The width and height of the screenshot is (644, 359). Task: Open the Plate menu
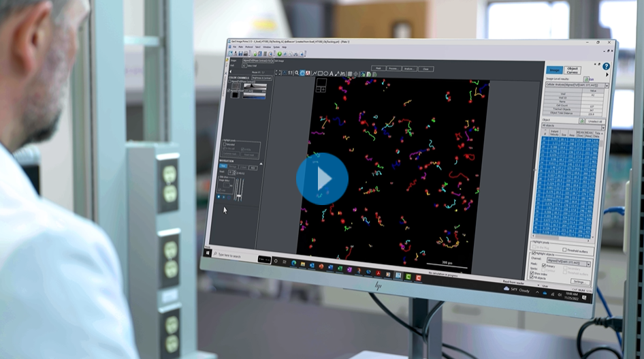tap(241, 47)
